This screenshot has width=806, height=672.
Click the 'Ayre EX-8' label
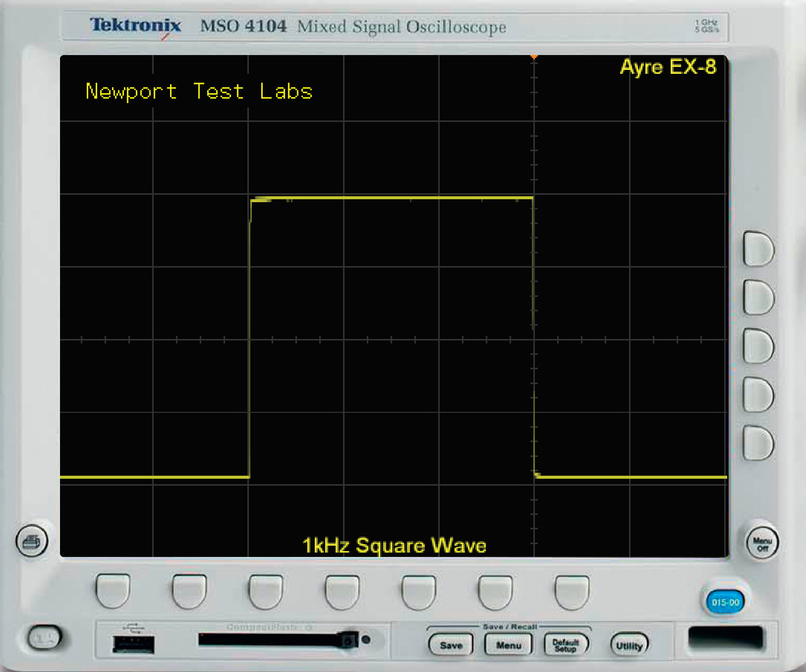pyautogui.click(x=668, y=67)
